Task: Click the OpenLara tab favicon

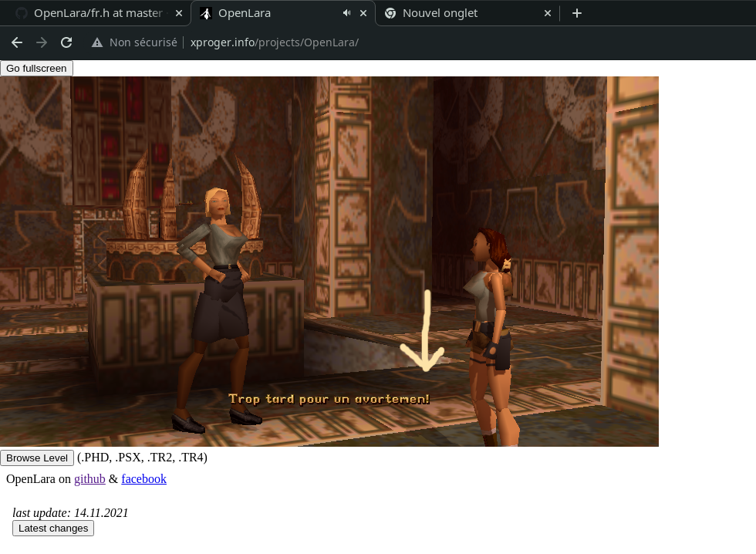Action: (x=206, y=13)
